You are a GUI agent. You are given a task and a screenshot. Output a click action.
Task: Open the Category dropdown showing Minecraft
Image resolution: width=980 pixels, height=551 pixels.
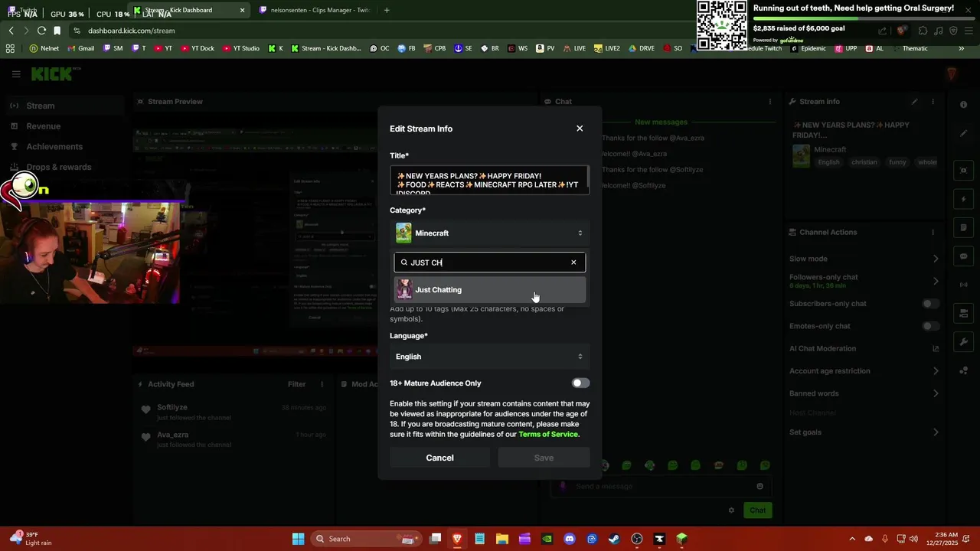490,233
